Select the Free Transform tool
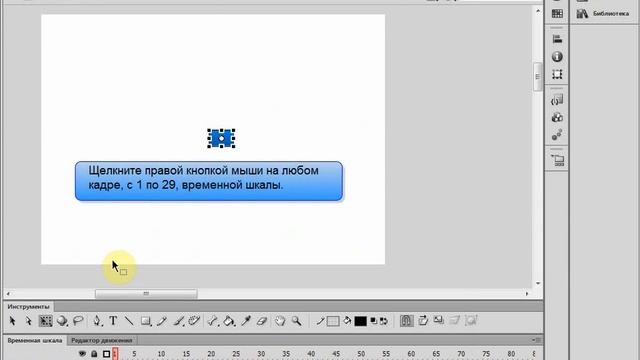Image resolution: width=640 pixels, height=360 pixels. pos(45,321)
